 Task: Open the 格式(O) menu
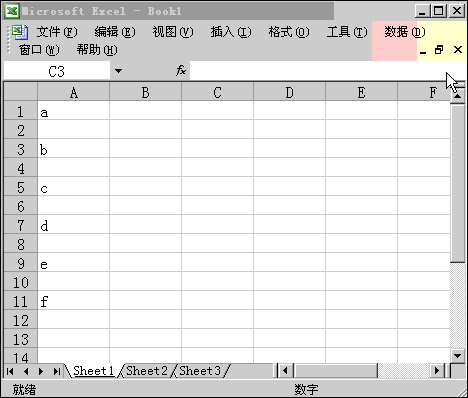(289, 32)
